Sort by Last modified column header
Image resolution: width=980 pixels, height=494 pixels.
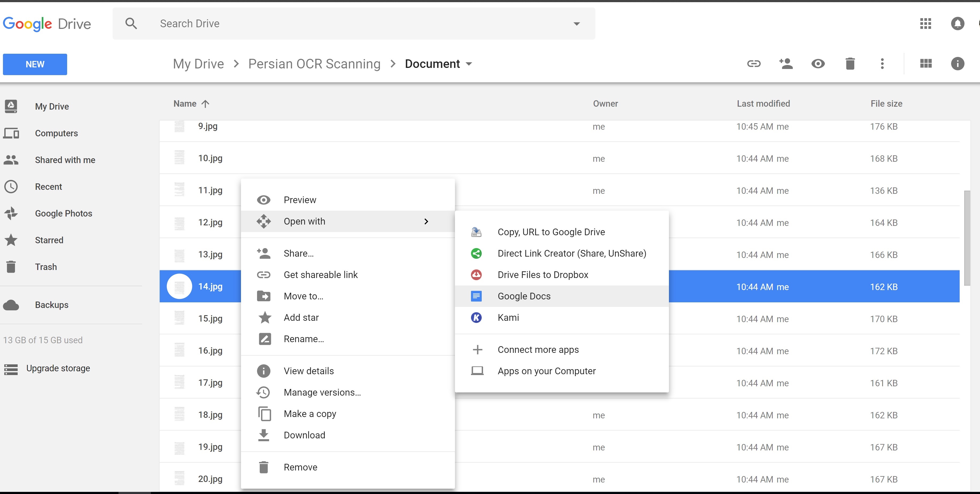[x=763, y=103]
